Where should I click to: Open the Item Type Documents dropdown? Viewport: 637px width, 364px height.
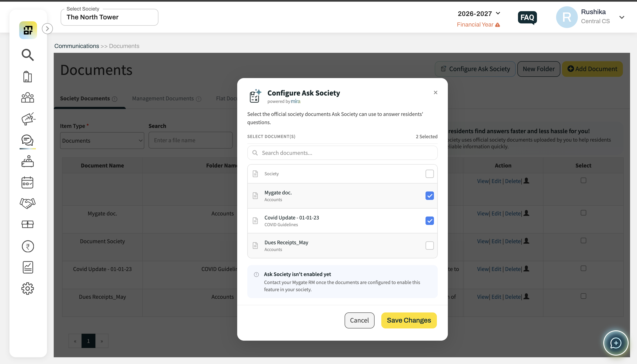coord(102,141)
